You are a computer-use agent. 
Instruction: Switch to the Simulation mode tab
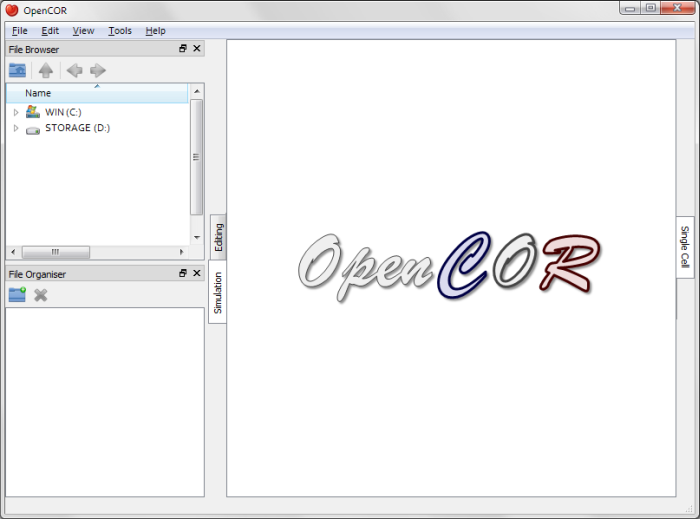click(218, 292)
